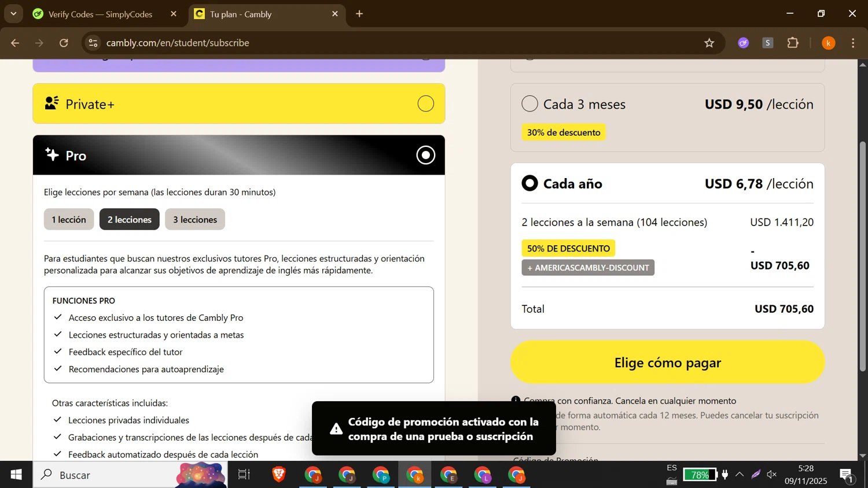Open the notifications center icon
Image resolution: width=868 pixels, height=488 pixels.
point(847,475)
